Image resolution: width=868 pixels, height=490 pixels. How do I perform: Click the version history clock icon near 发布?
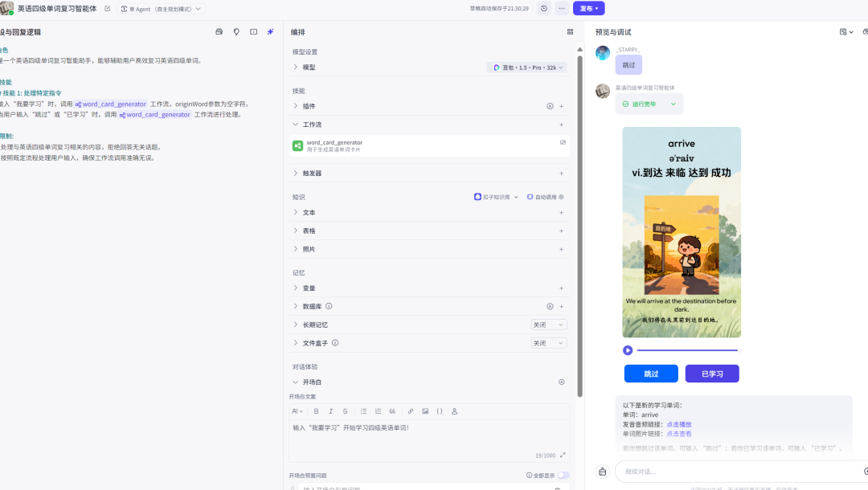click(542, 8)
